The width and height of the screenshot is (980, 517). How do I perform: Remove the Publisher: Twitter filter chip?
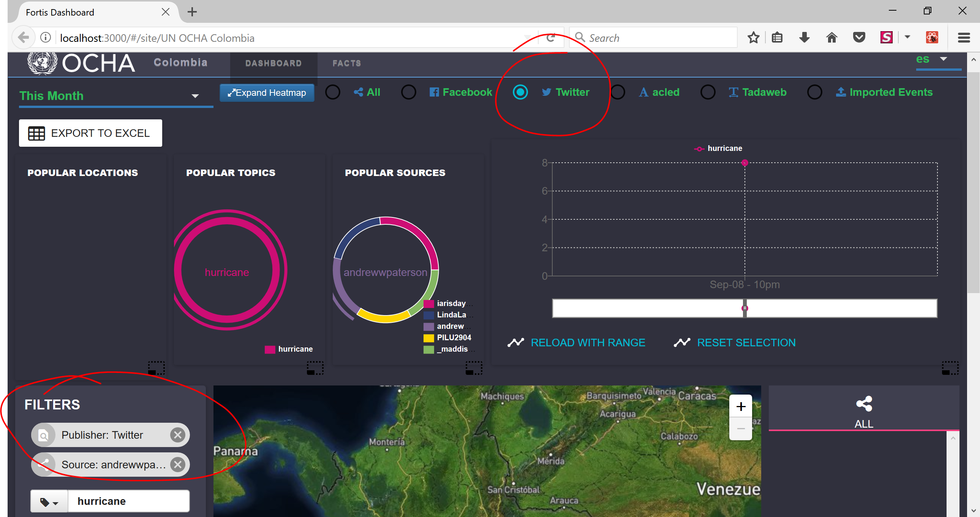point(177,435)
